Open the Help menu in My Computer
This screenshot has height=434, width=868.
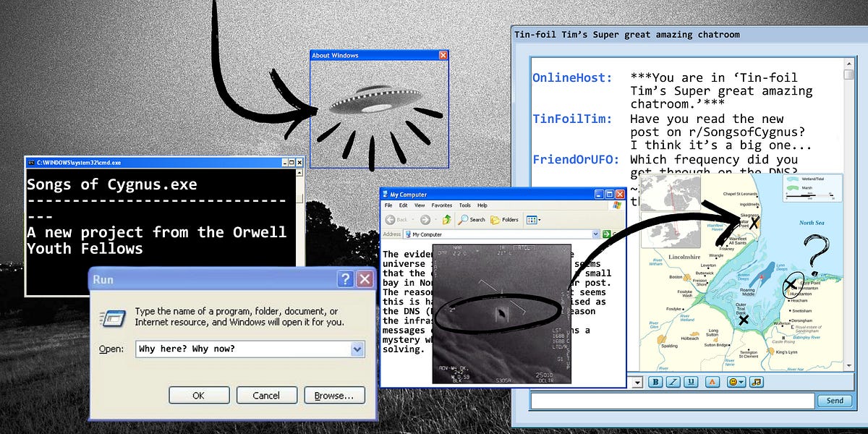coord(482,205)
